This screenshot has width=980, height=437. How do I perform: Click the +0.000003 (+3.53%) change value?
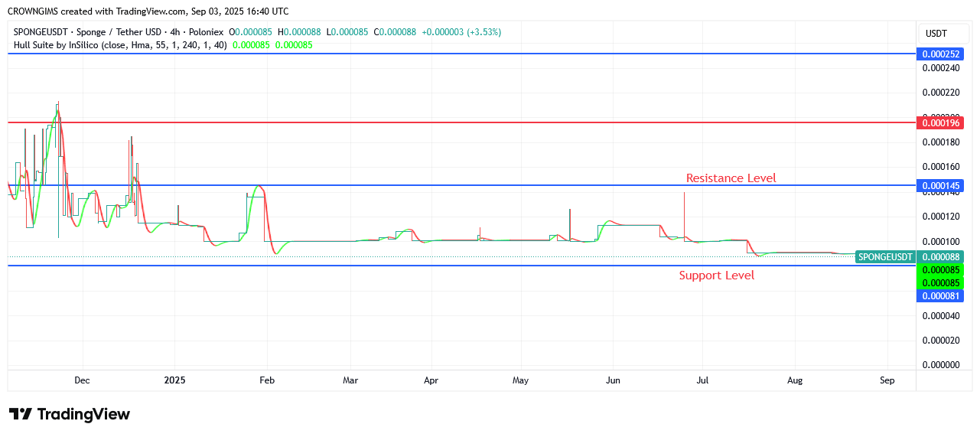click(x=461, y=32)
